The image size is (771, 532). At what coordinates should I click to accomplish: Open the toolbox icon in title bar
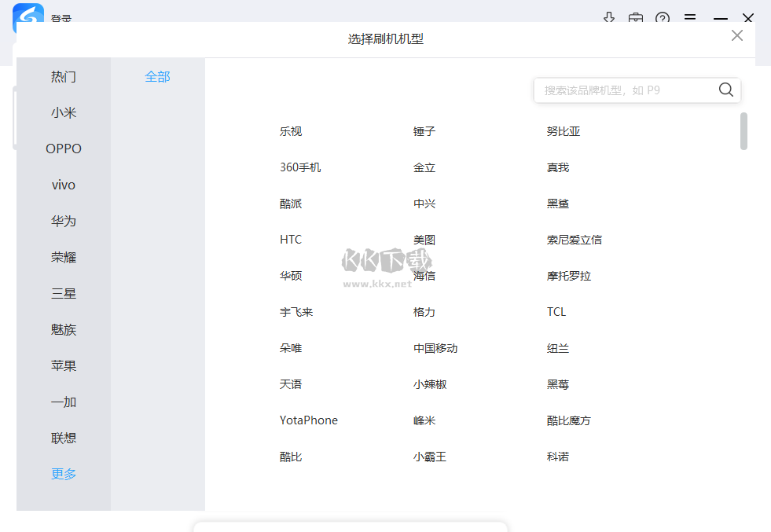635,18
